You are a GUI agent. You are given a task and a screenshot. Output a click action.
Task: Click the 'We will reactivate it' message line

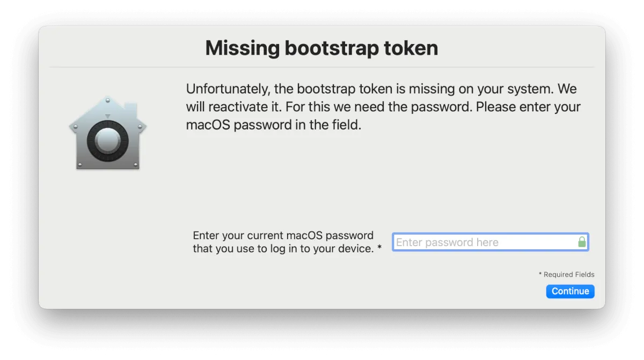[x=383, y=106]
